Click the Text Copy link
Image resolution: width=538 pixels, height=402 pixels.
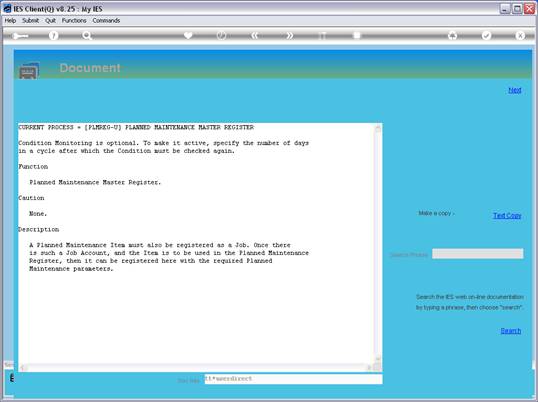507,215
